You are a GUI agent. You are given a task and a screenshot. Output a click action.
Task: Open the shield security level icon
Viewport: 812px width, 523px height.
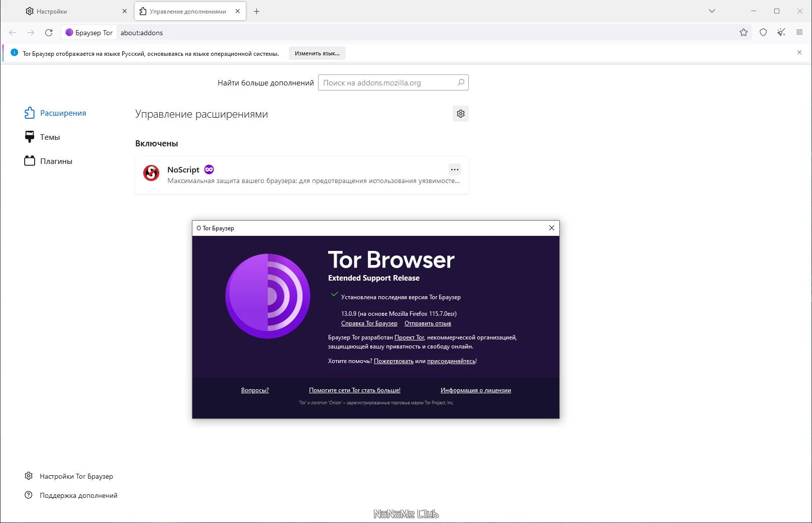[763, 33]
